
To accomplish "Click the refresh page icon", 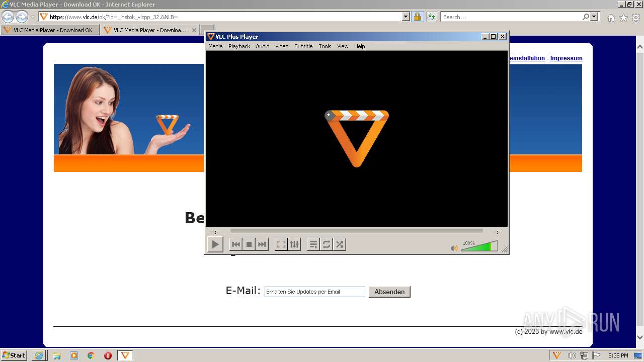I will pos(431,17).
